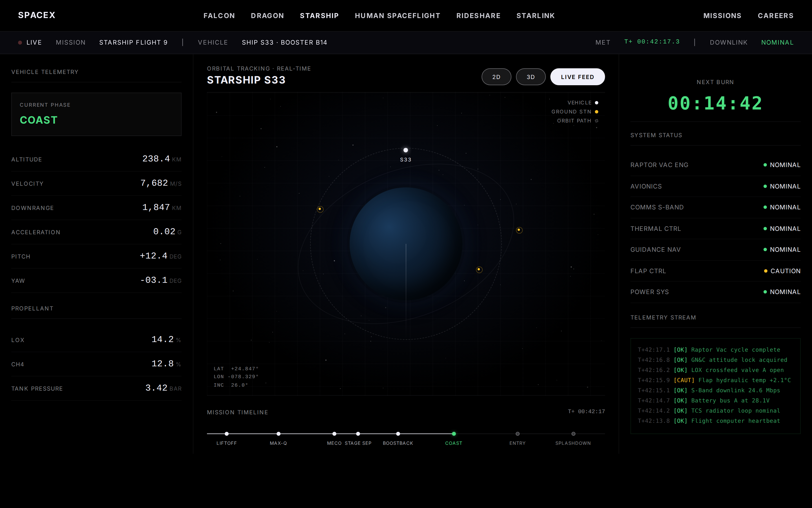
Task: Click the Pitch value +12.4 deg
Action: [160, 256]
